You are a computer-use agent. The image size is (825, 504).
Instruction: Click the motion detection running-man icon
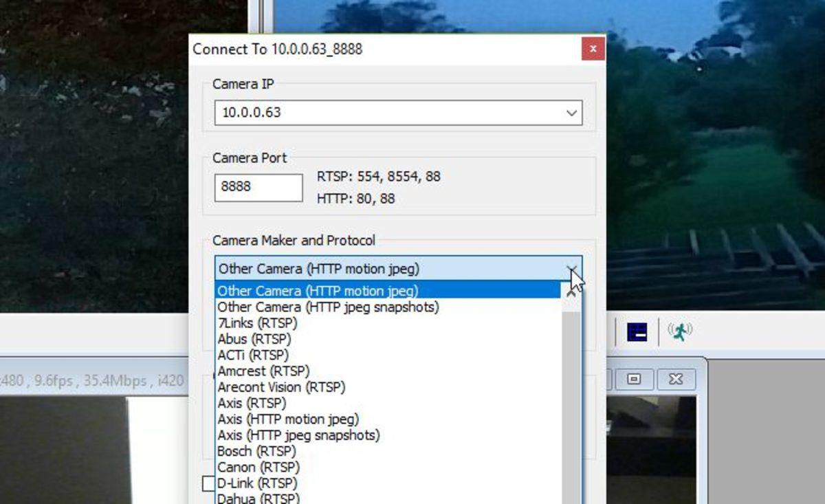pyautogui.click(x=680, y=332)
